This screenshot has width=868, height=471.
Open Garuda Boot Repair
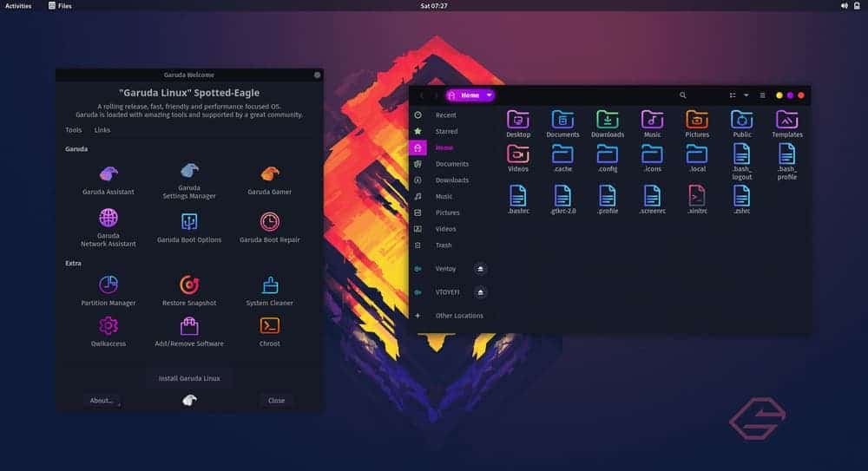pyautogui.click(x=270, y=227)
